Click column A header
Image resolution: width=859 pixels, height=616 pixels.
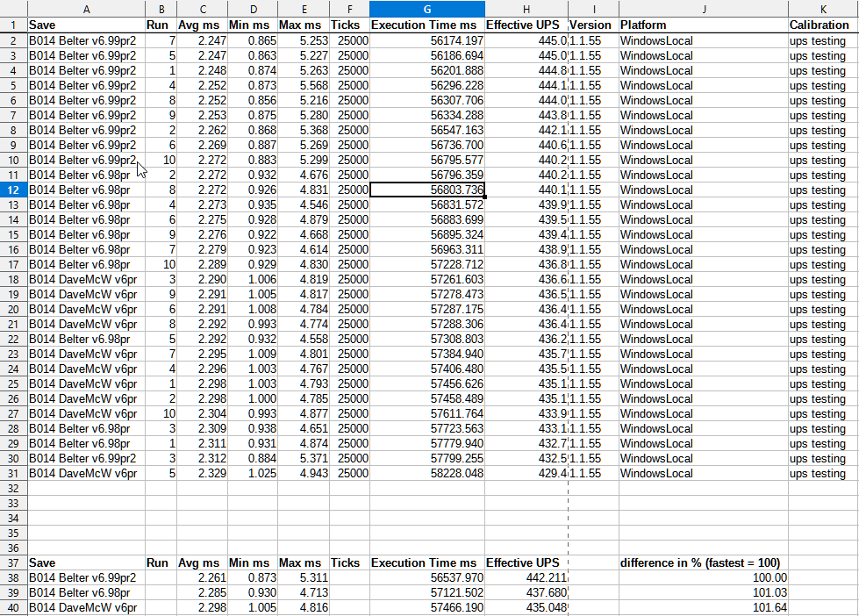point(85,8)
